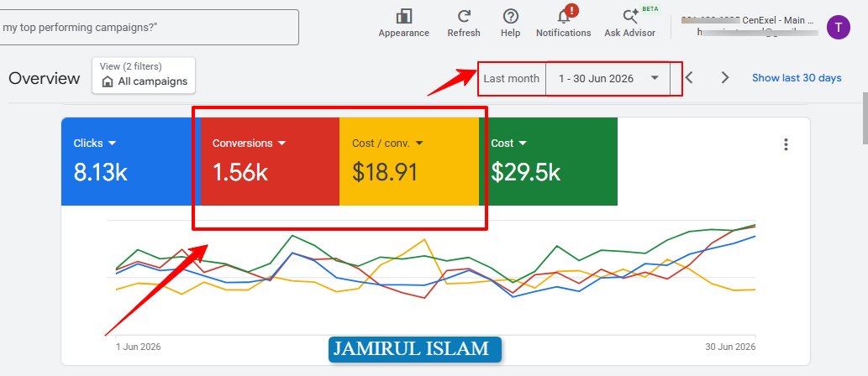
Task: Click the 1 Jun 2026 axis label
Action: point(139,347)
